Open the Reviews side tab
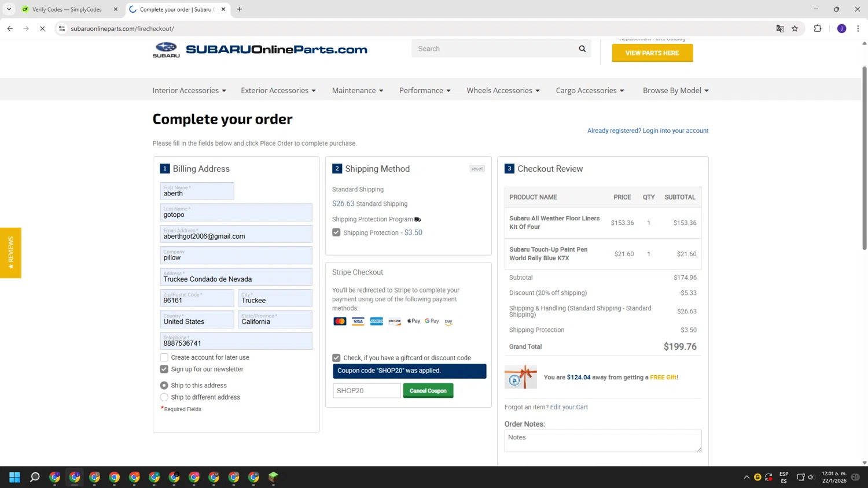868x488 pixels. (x=10, y=253)
